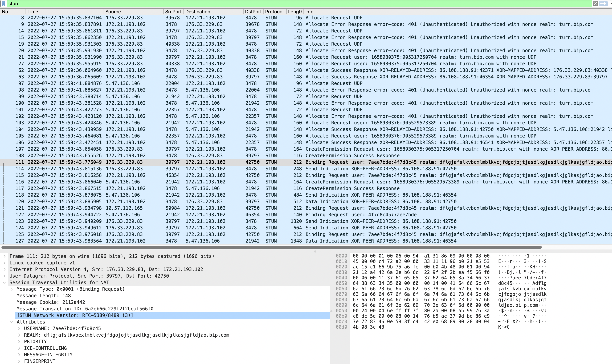Screen dimensions: 612x364
Task: Expand Internet Protocol Version 4 node
Action: [4, 269]
